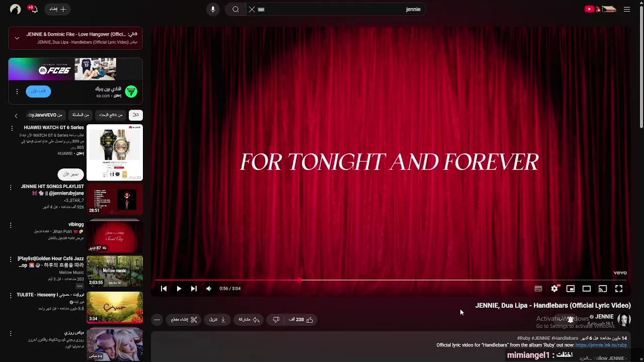This screenshot has height=362, width=644.
Task: Like the video with 238K likes
Action: pyautogui.click(x=301, y=320)
